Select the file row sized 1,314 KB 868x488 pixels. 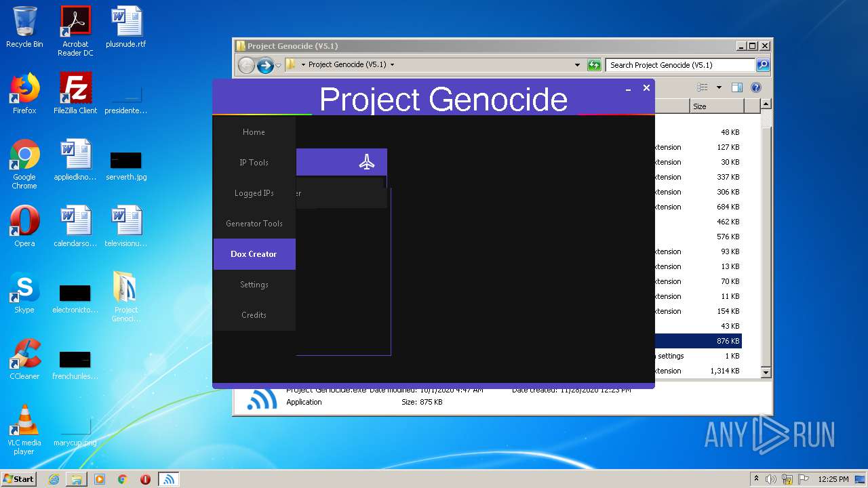tap(698, 371)
